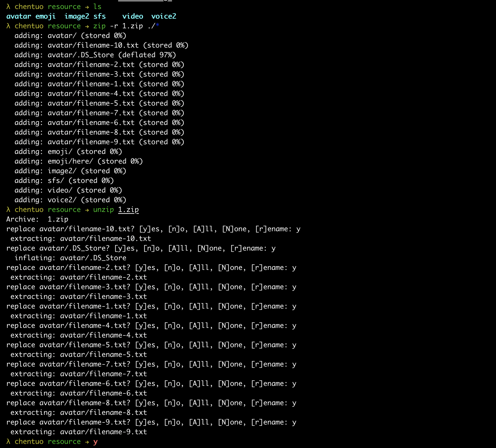Image resolution: width=496 pixels, height=448 pixels.
Task: Click the 'adding: emoji/here/' output line
Action: (78, 161)
